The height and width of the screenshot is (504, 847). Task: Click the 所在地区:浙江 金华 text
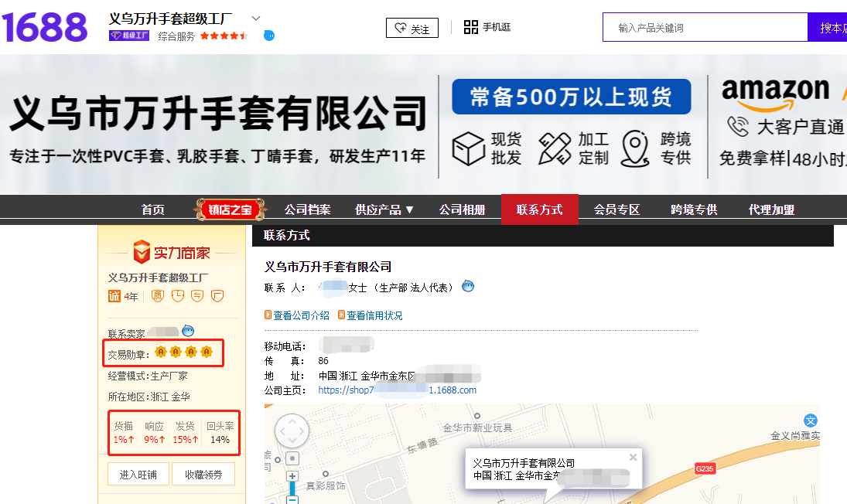(x=149, y=397)
